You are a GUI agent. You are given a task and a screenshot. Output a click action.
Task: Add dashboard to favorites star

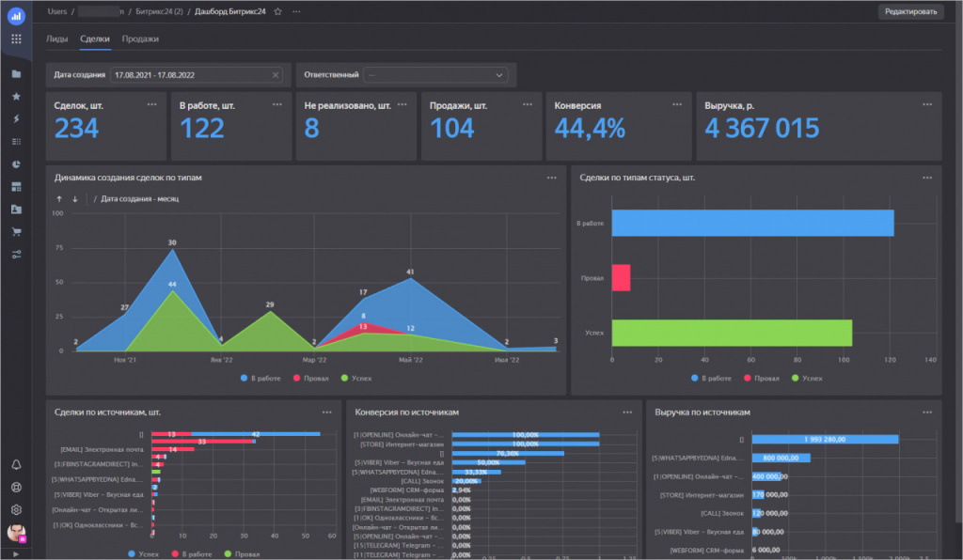[x=277, y=11]
